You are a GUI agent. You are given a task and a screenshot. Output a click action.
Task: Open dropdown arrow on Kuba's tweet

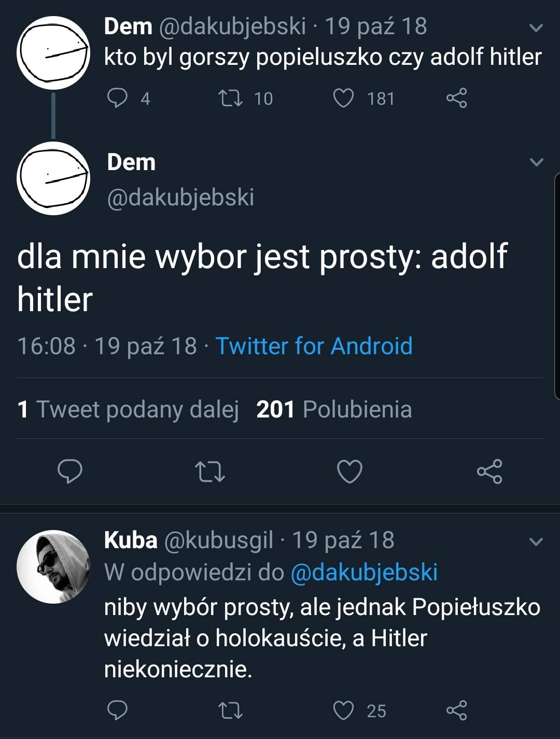(536, 542)
